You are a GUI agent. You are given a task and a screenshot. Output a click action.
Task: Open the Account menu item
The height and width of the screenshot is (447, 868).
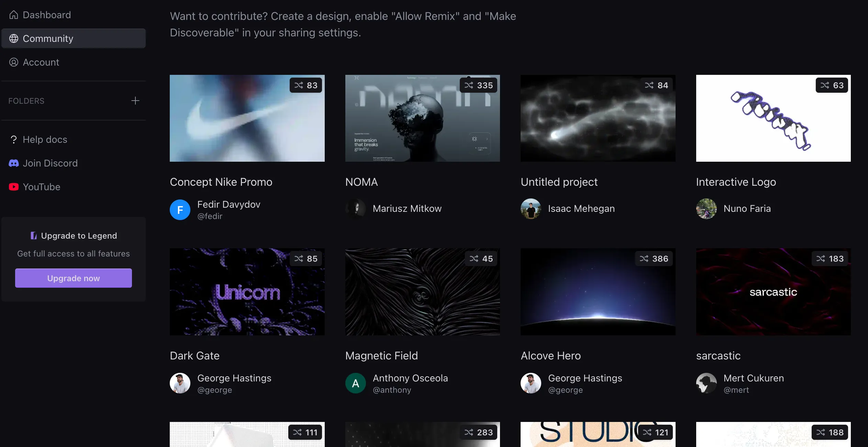41,62
